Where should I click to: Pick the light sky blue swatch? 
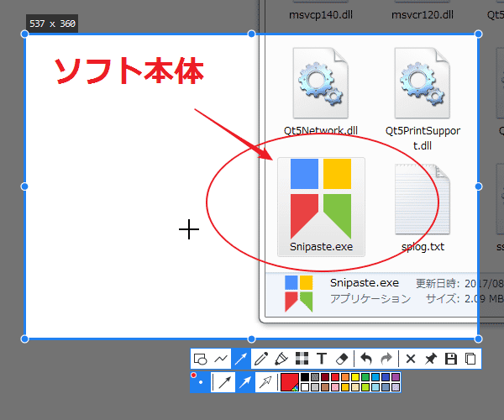[375, 387]
